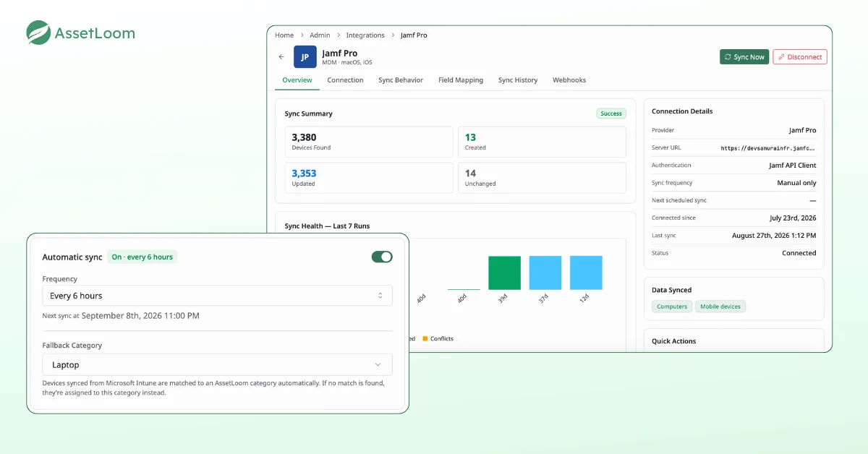The width and height of the screenshot is (868, 454).
Task: Click the Jamf API Client authentication value
Action: [x=792, y=166]
